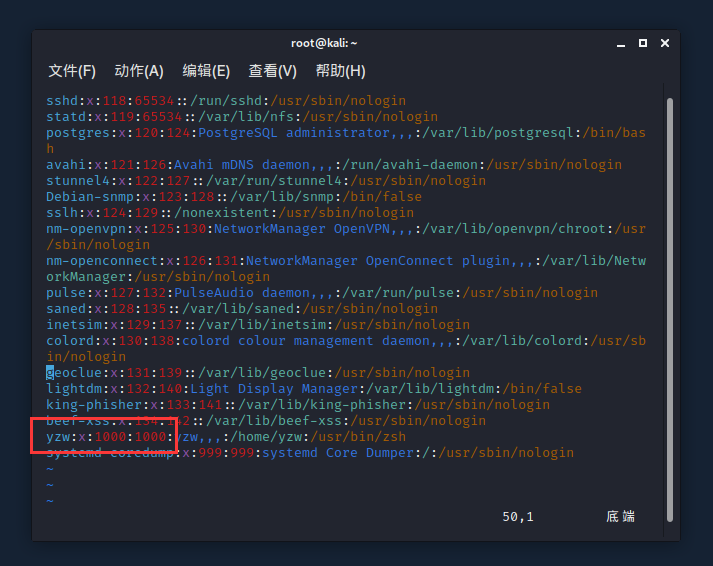This screenshot has width=713, height=566.
Task: Click the highlighted cursor at geoclue line
Action: [x=50, y=373]
